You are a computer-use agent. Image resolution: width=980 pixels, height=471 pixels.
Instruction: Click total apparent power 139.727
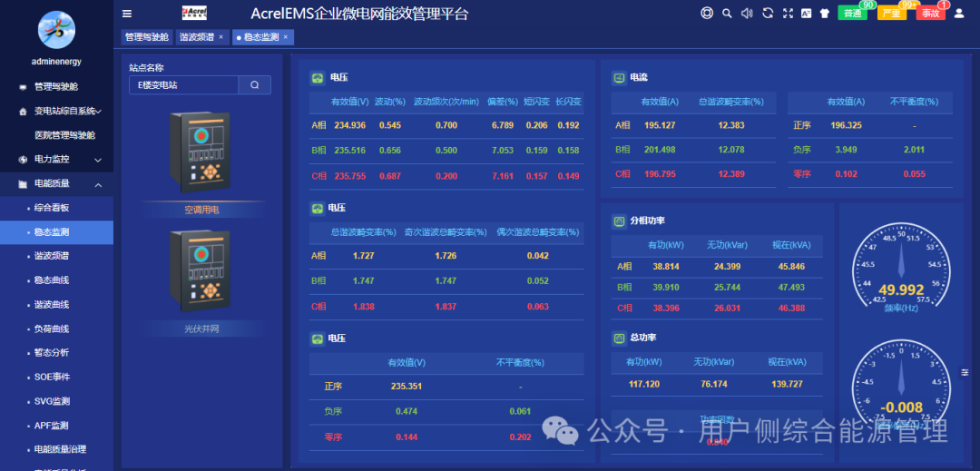point(787,384)
